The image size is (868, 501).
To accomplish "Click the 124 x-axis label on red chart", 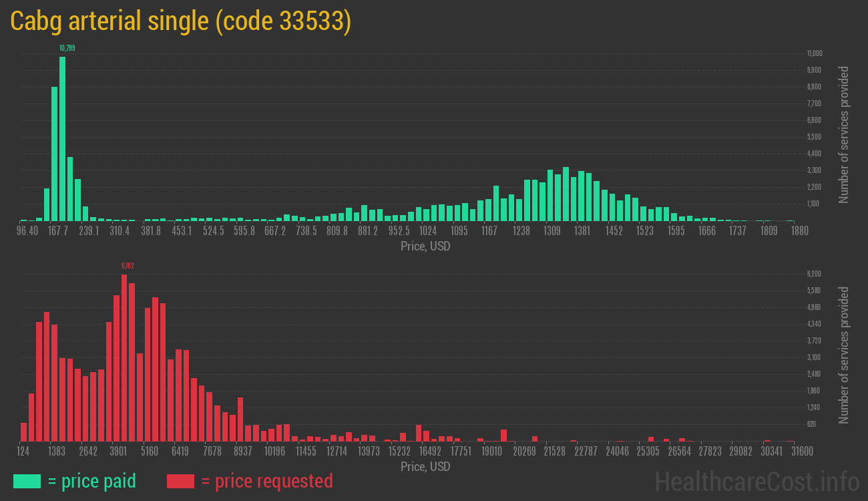I will [x=24, y=451].
